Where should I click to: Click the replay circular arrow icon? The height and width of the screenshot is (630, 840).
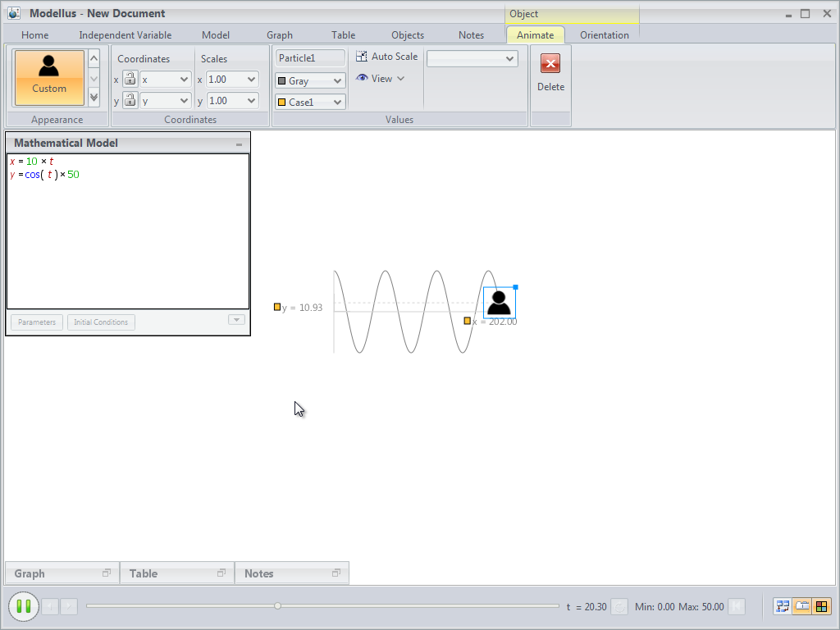coord(619,607)
